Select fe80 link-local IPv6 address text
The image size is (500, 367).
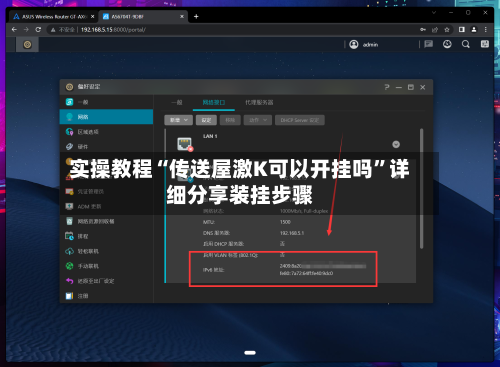[306, 273]
